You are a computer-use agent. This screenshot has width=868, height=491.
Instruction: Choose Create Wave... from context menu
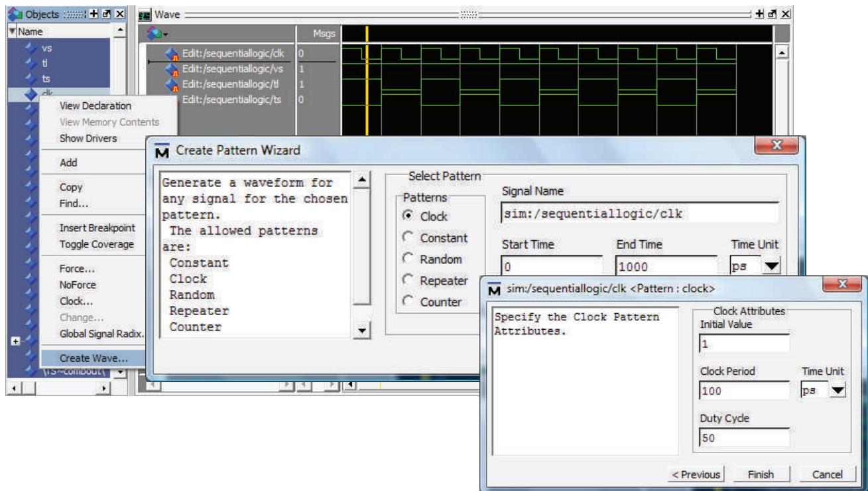click(93, 358)
